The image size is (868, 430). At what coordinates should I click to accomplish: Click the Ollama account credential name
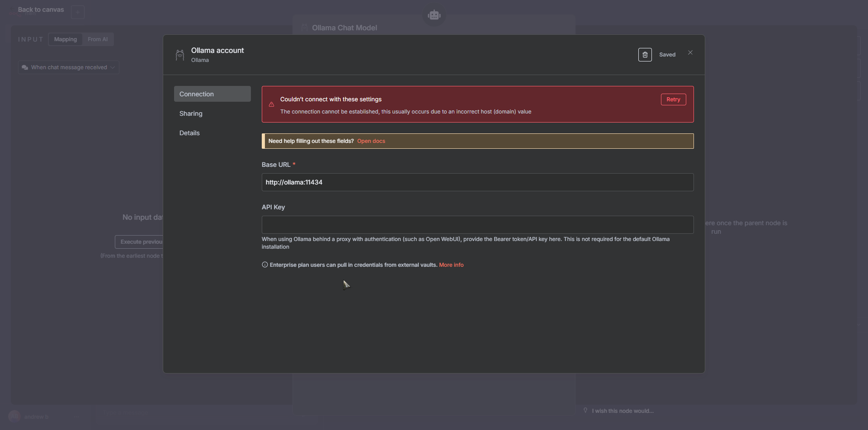click(217, 51)
